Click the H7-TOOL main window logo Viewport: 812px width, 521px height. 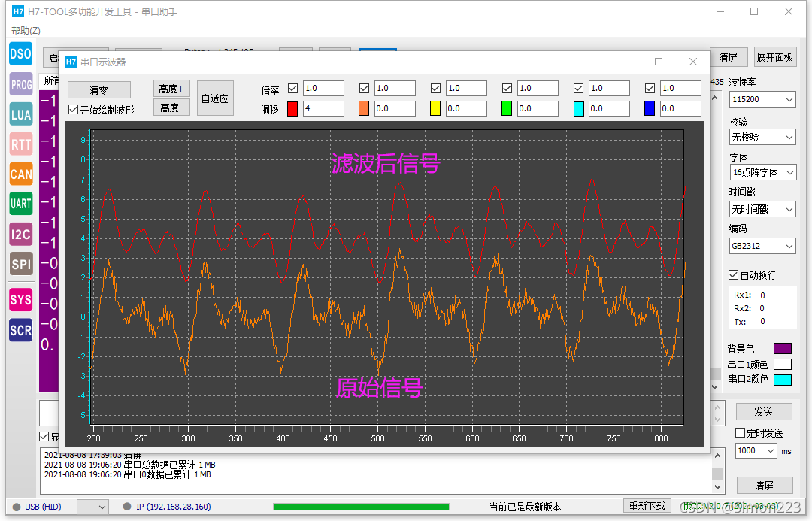18,11
